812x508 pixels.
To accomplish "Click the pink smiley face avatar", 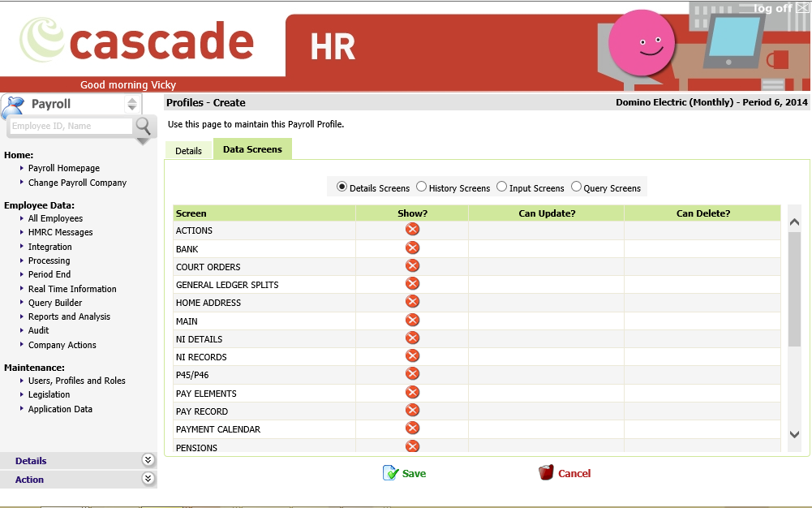I will (x=642, y=43).
